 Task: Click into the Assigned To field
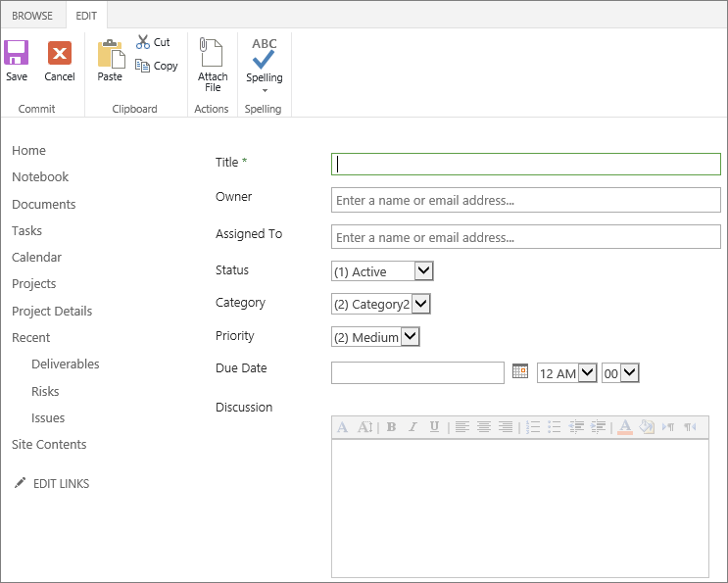pyautogui.click(x=525, y=237)
